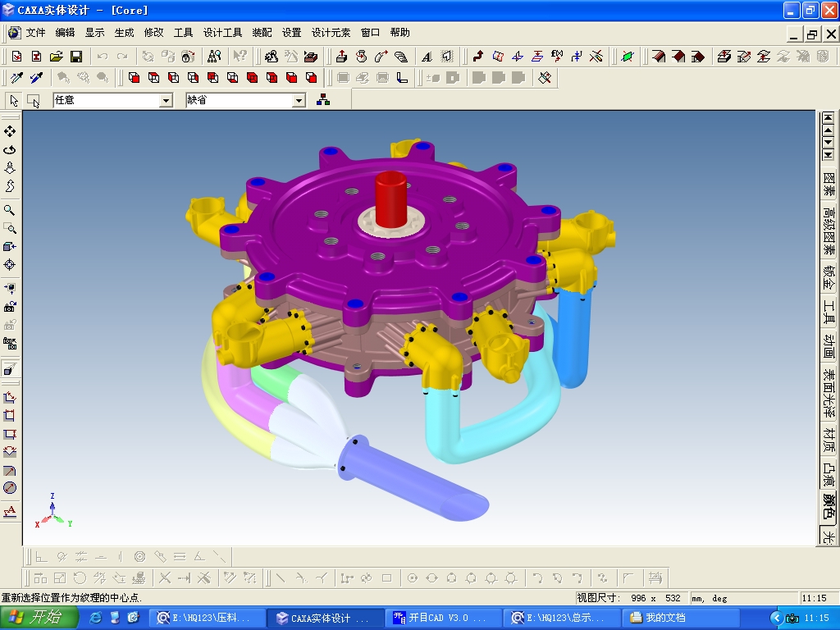Click the 视图尺寸 status bar label
Screen dimensions: 840x630
tap(598, 598)
